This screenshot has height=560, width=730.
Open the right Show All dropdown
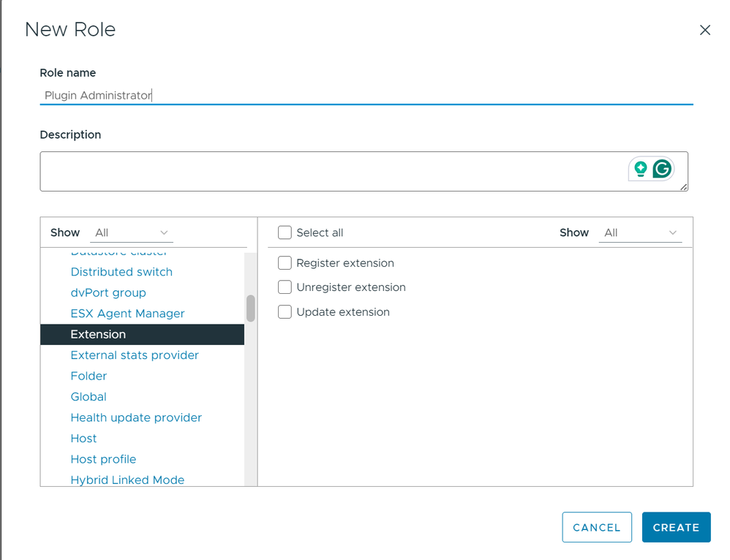641,232
